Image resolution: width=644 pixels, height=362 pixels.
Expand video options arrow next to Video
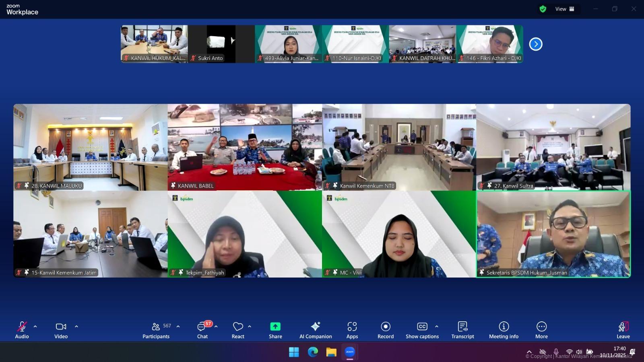click(x=76, y=327)
